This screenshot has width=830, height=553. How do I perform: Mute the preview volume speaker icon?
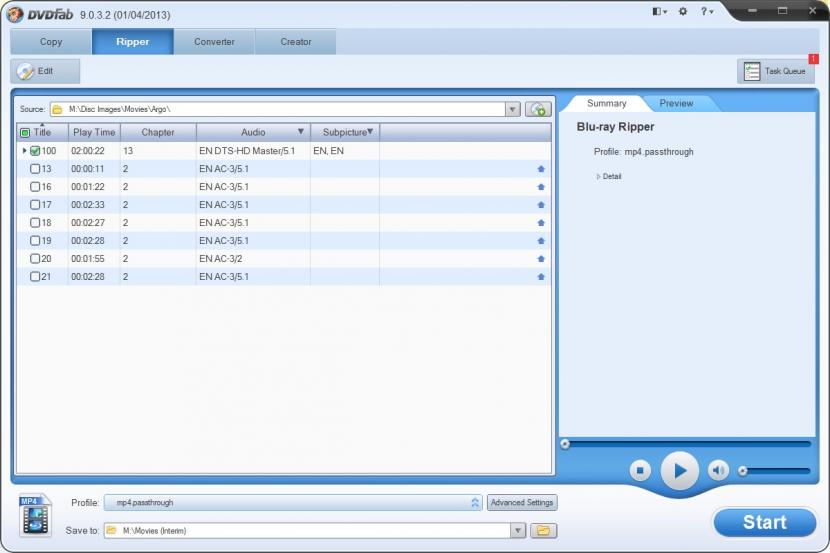(x=718, y=470)
